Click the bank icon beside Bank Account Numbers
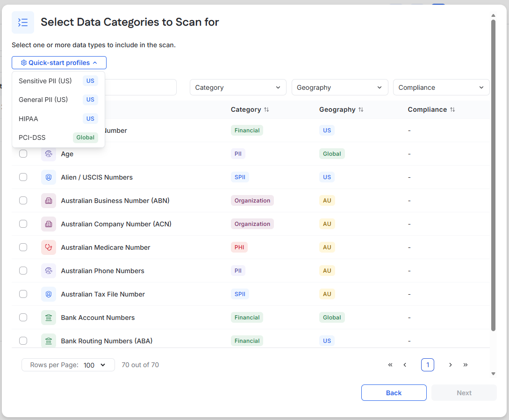This screenshot has width=509, height=420. tap(48, 318)
